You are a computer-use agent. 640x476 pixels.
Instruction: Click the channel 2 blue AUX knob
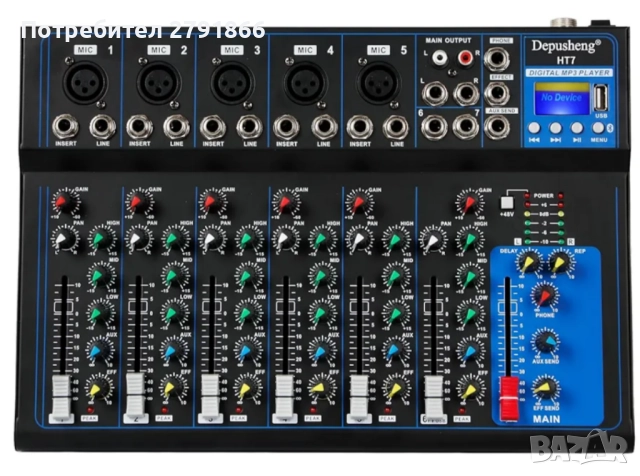pyautogui.click(x=175, y=351)
